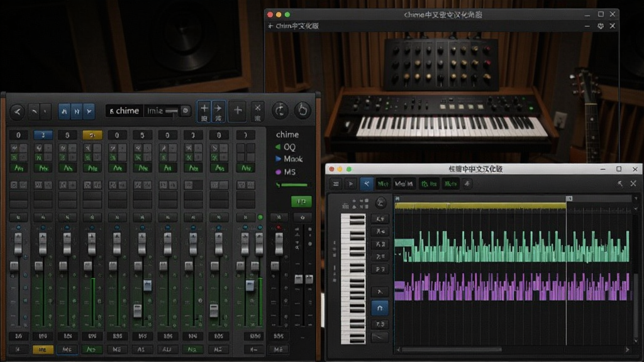Click the blue highlighted side button beside piano keys
The image size is (644, 362).
pyautogui.click(x=379, y=308)
